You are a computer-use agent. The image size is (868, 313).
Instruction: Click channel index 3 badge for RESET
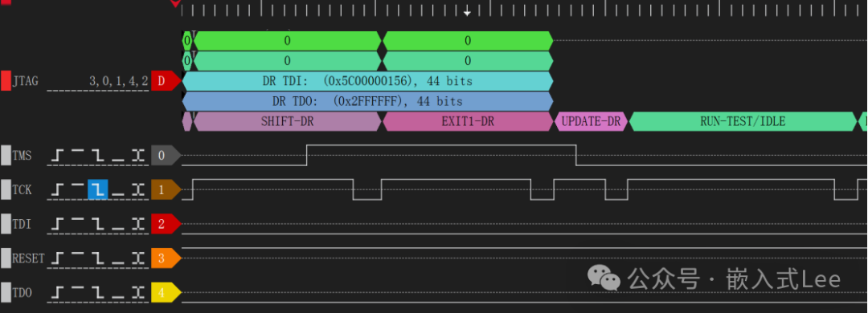(166, 258)
